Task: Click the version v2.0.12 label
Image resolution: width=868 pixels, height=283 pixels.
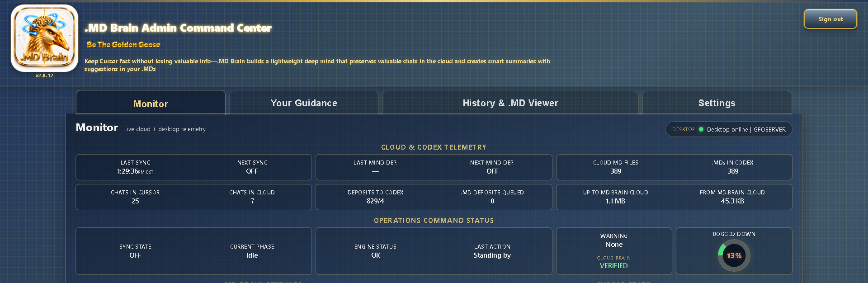Action: pos(44,75)
